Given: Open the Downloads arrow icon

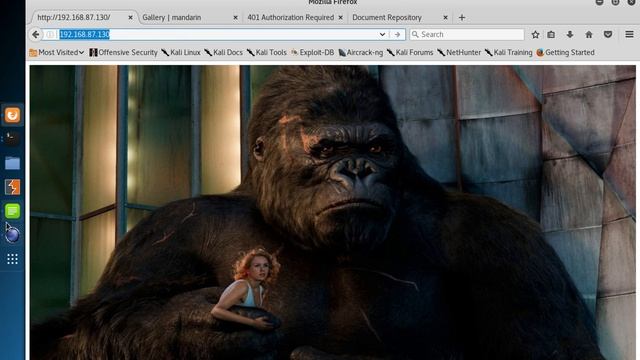Looking at the screenshot, I should click(x=570, y=35).
